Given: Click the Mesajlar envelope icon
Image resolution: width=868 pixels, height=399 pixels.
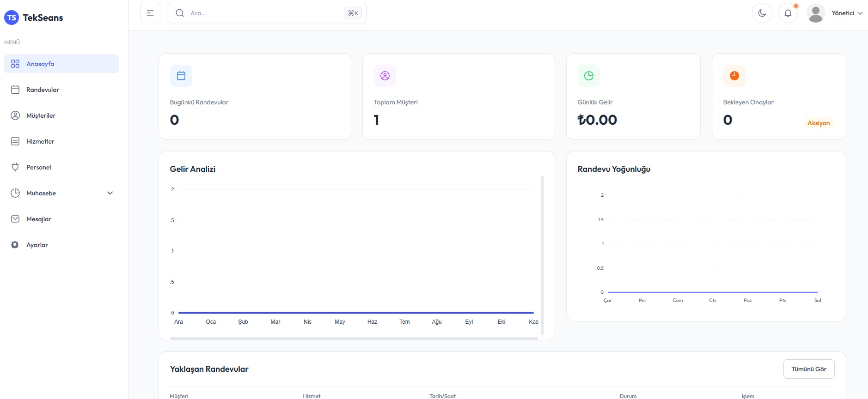Looking at the screenshot, I should (x=15, y=219).
